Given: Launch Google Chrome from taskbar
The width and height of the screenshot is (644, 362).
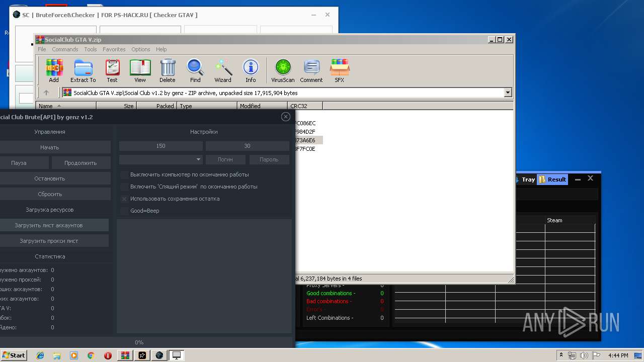Looking at the screenshot, I should coord(91,355).
